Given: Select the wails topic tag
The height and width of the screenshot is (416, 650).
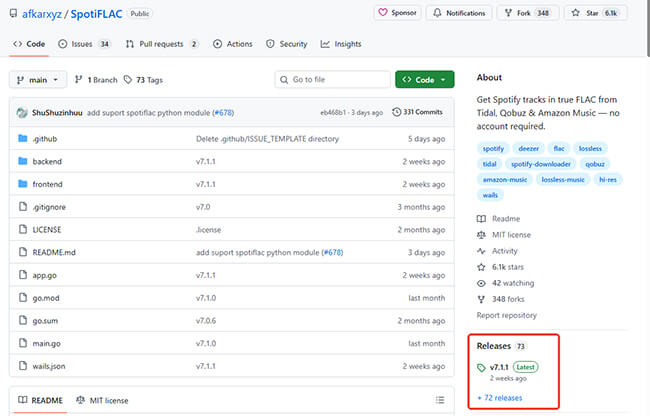Looking at the screenshot, I should tap(490, 195).
